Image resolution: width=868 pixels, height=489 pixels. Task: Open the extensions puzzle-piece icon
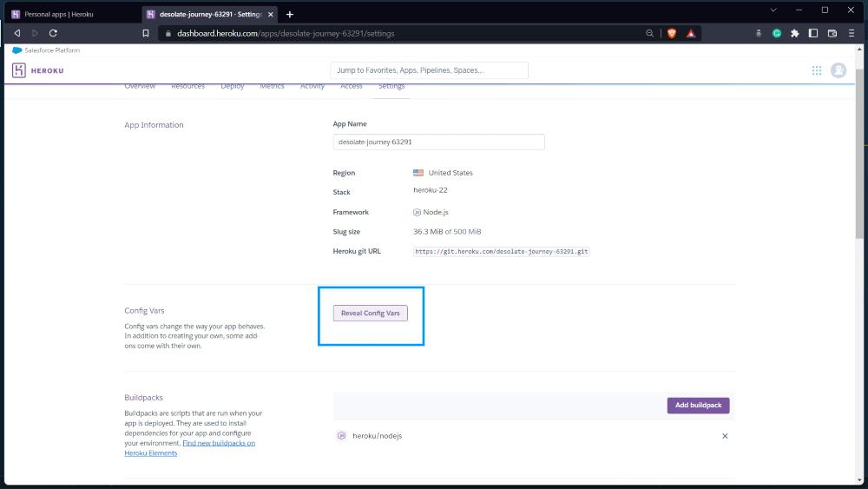795,33
